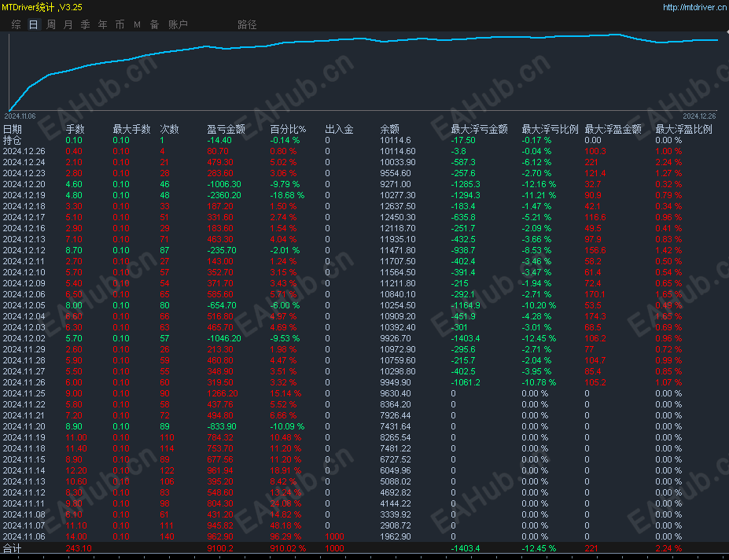Open the http://mtdriver.cn link
The image size is (729, 560).
pyautogui.click(x=695, y=7)
